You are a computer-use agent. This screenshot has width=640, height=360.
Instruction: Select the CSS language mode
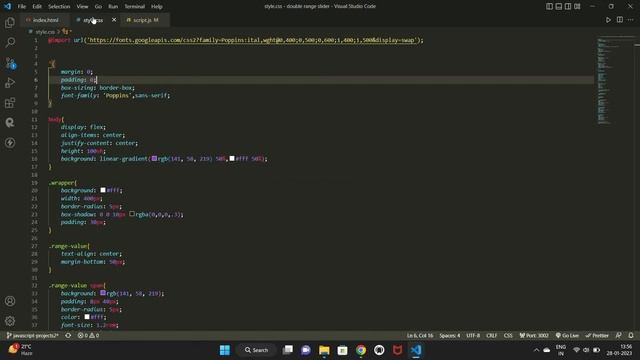tap(508, 336)
